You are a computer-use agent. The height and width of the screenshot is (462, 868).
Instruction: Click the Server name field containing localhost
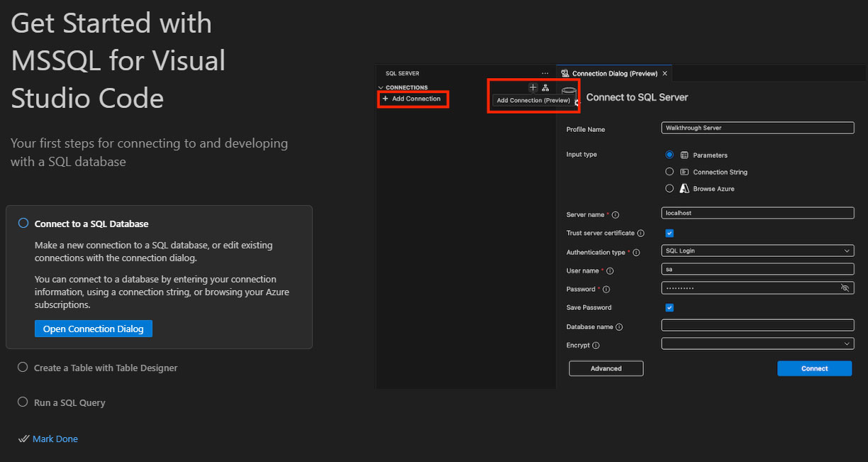[x=757, y=213]
